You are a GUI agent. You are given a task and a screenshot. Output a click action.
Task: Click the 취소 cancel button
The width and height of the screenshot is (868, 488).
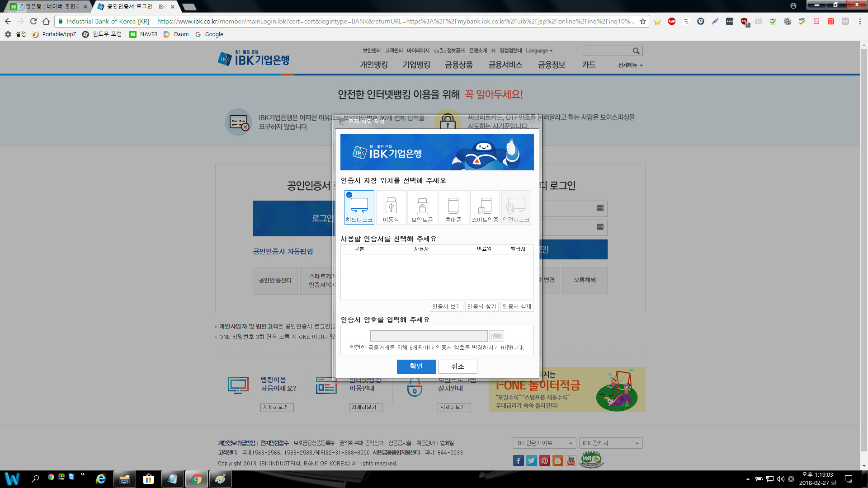point(458,366)
